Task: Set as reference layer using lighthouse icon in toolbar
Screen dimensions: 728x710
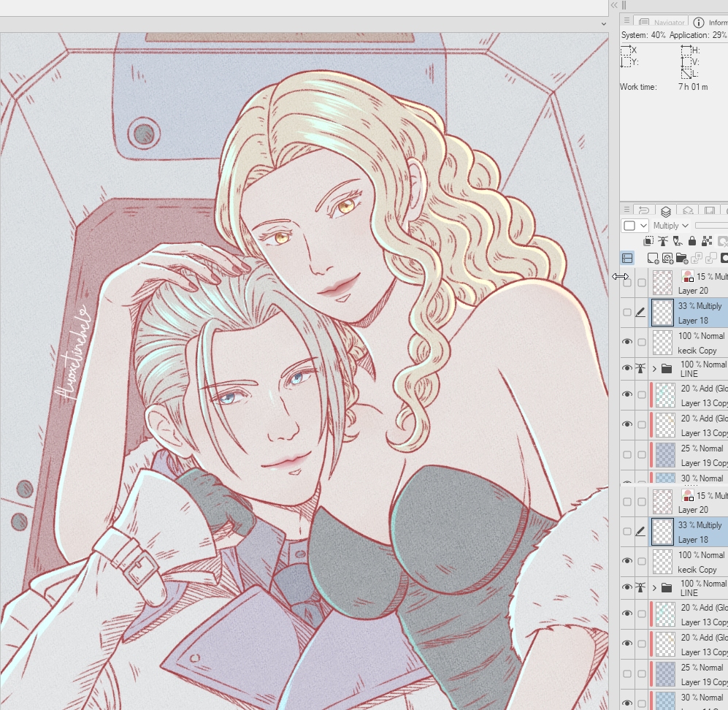Action: pyautogui.click(x=663, y=241)
